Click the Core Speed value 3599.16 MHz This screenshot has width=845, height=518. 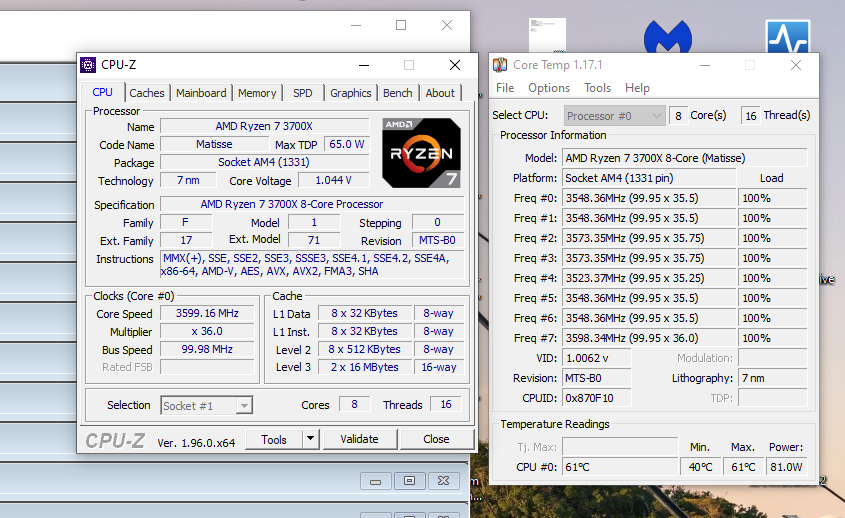[207, 313]
